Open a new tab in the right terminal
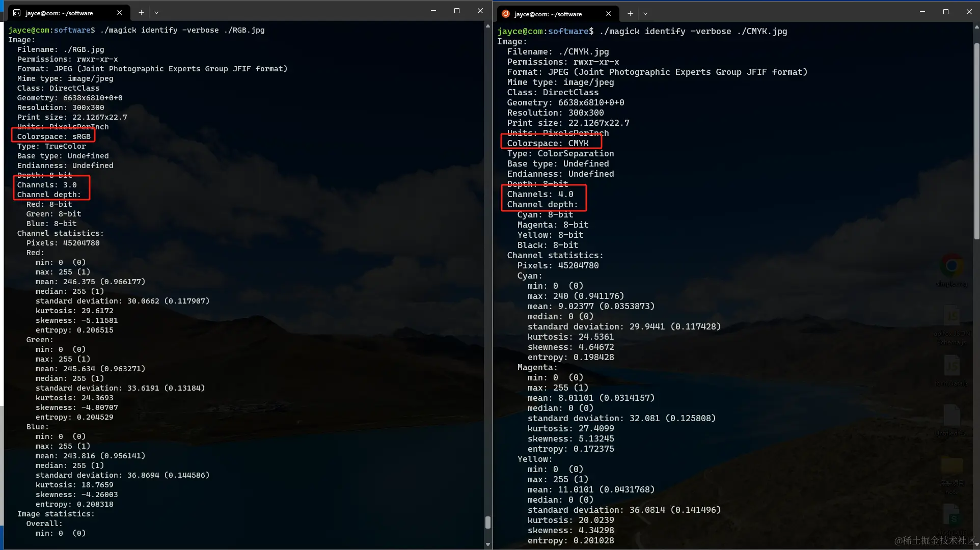The height and width of the screenshot is (550, 980). pos(630,14)
